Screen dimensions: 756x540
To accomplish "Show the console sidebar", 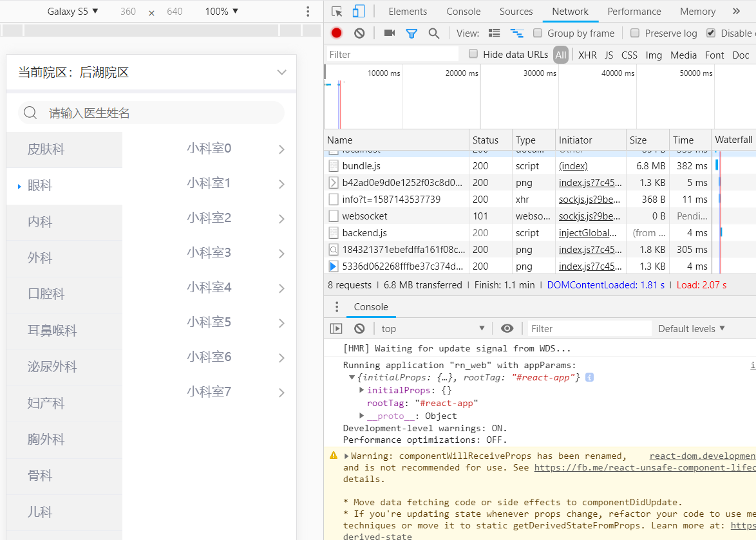I will pos(336,328).
